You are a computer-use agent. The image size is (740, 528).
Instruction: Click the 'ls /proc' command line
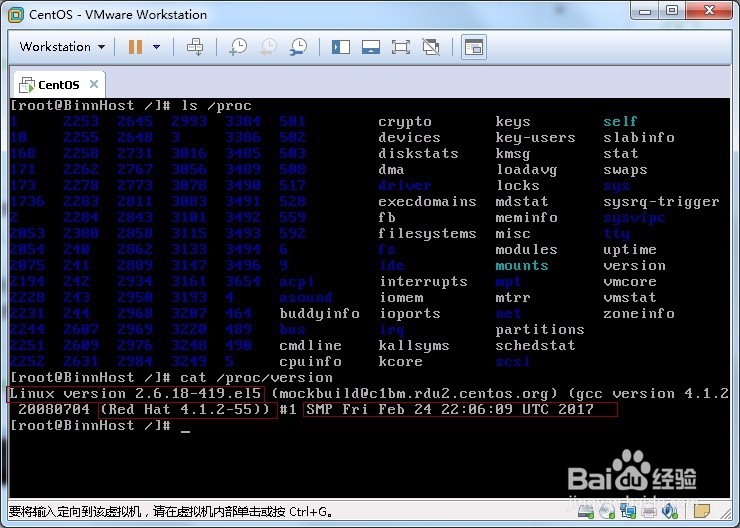(217, 105)
